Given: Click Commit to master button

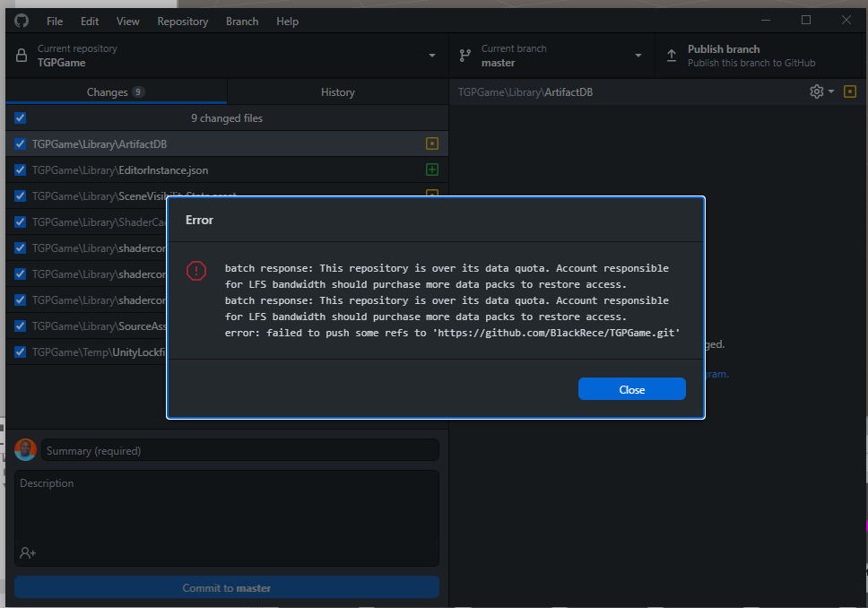Looking at the screenshot, I should [227, 587].
